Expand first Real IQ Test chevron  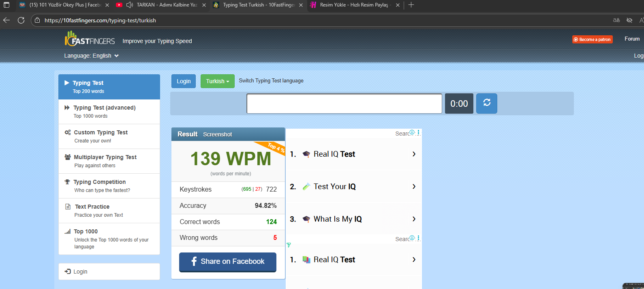(x=414, y=154)
